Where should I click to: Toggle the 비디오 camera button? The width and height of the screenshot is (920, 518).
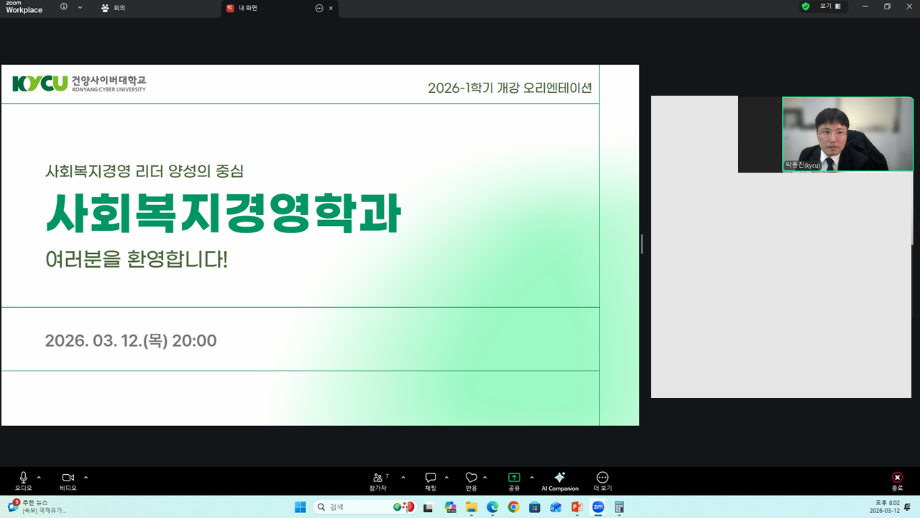pyautogui.click(x=68, y=481)
